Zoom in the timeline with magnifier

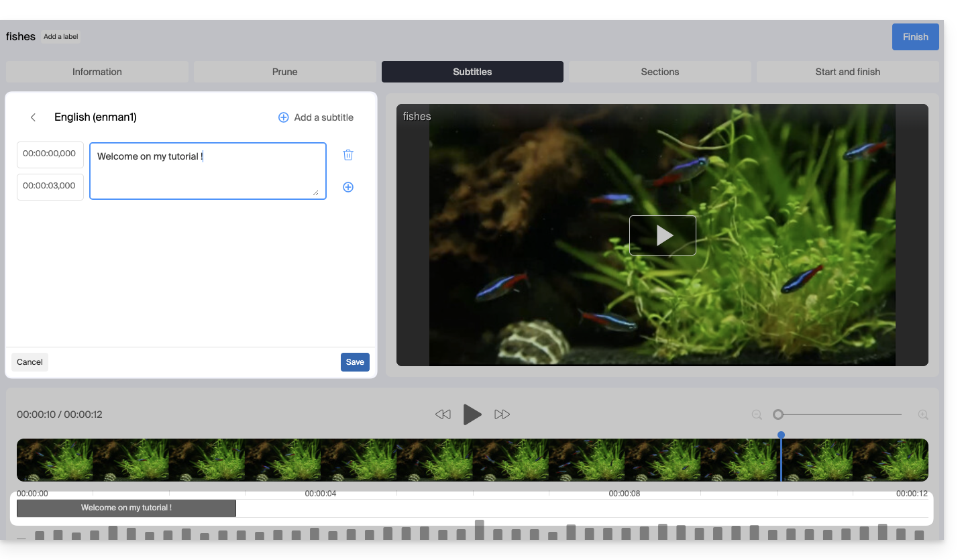[x=923, y=415]
